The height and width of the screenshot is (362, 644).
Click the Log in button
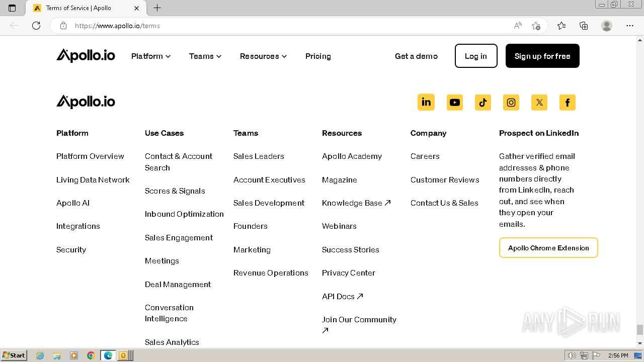(x=476, y=56)
